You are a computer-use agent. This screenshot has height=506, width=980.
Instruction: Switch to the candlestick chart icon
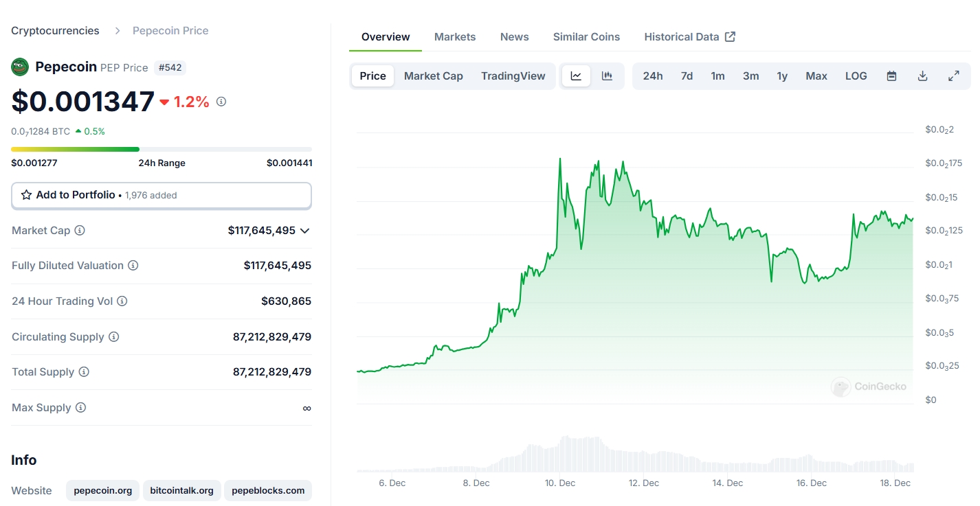click(x=607, y=76)
